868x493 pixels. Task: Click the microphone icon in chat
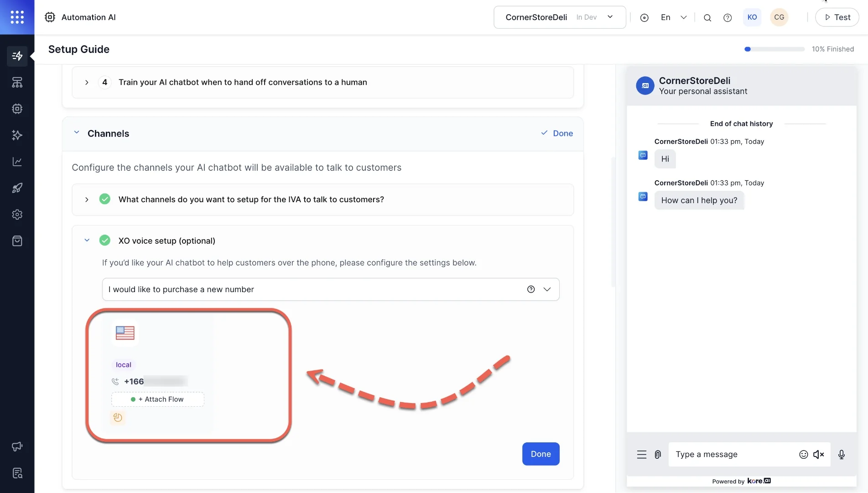[842, 455]
